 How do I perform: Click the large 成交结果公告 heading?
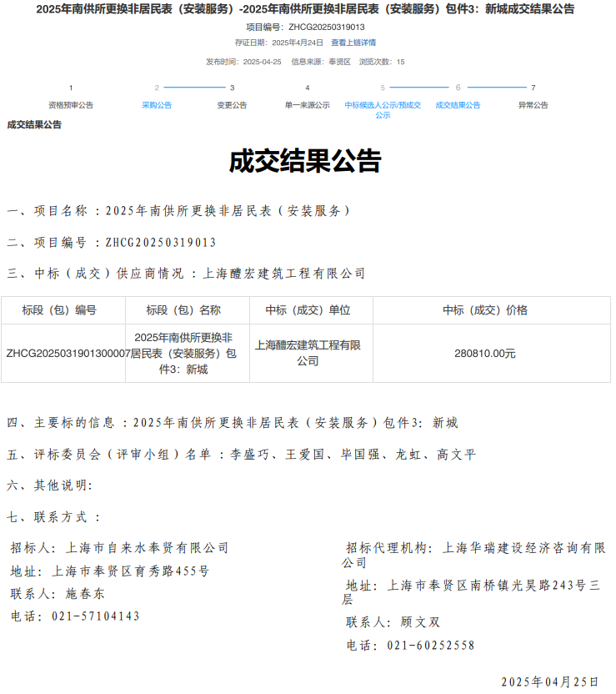click(305, 161)
